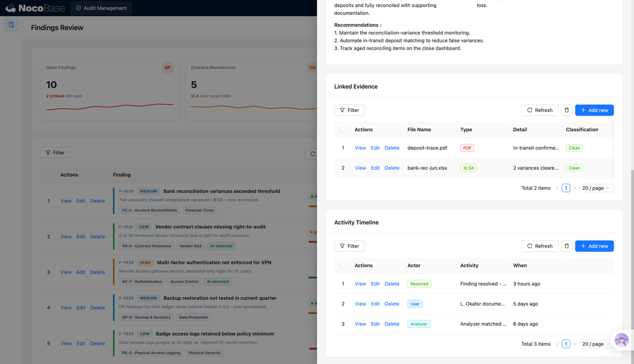Image resolution: width=634 pixels, height=364 pixels.
Task: Refresh the Activity Timeline table
Action: click(540, 246)
